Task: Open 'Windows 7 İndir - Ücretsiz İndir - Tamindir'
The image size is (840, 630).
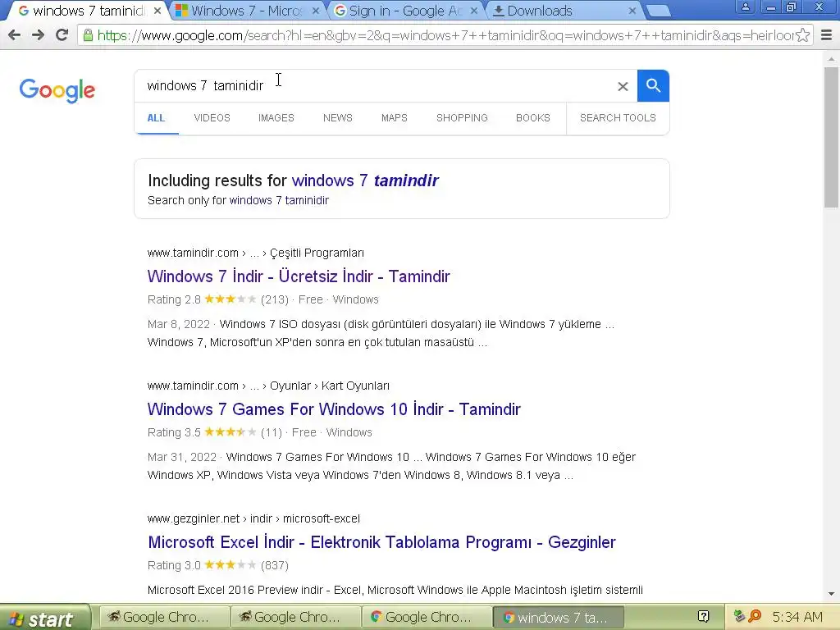Action: (x=299, y=276)
